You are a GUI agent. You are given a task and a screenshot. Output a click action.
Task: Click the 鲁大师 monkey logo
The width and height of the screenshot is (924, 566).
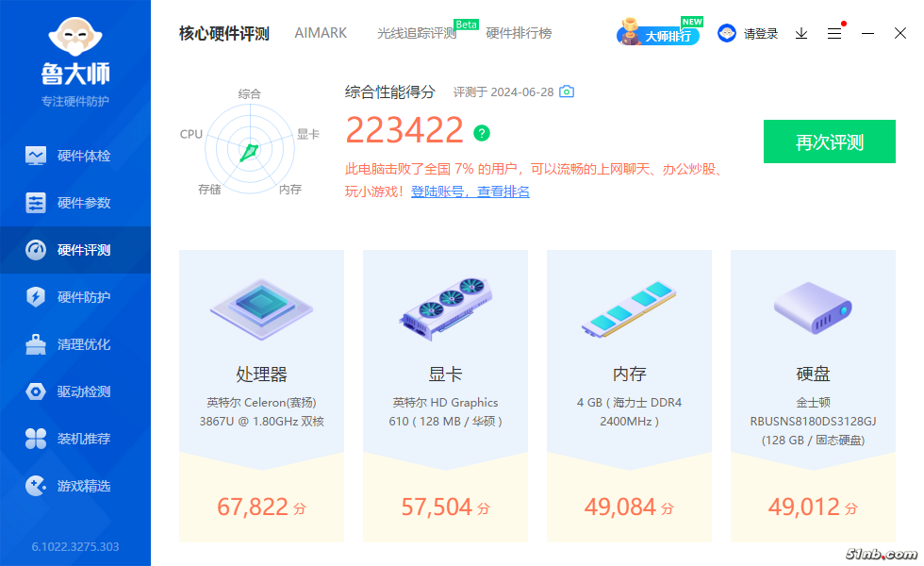[x=75, y=36]
